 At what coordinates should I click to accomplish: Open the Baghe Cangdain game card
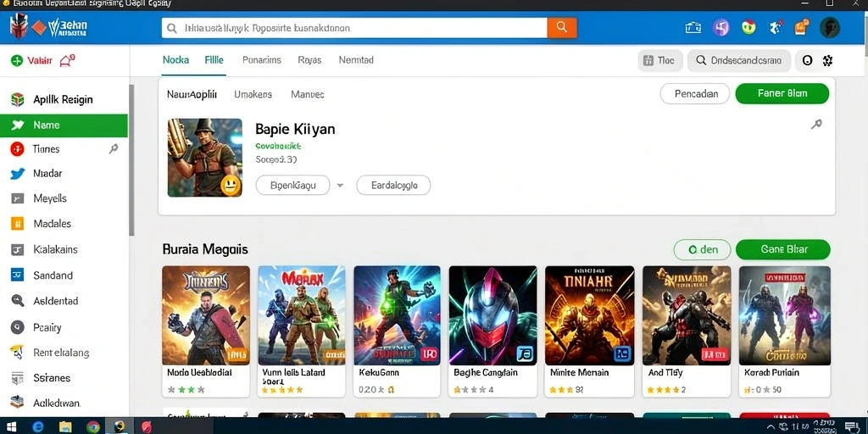[492, 331]
